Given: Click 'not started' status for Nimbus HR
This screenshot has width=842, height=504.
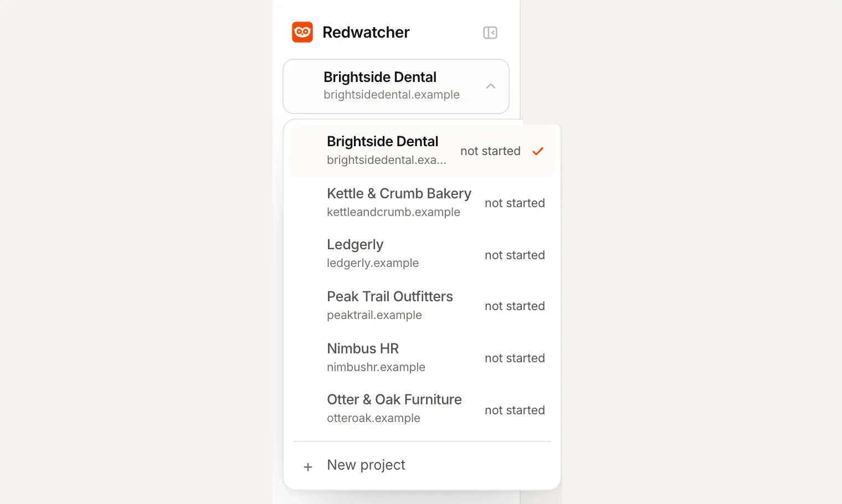Looking at the screenshot, I should 515,358.
